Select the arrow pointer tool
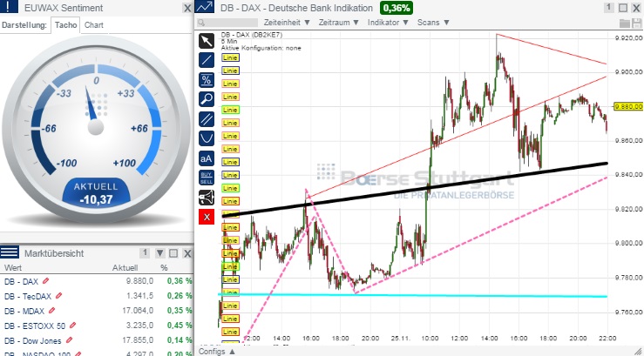 coord(207,41)
